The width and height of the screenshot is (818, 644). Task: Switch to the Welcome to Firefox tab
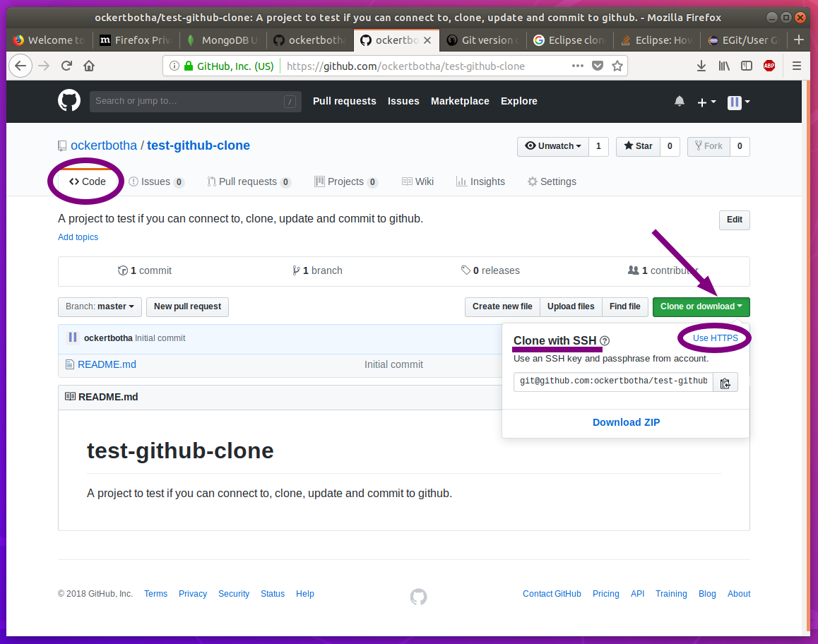(49, 40)
